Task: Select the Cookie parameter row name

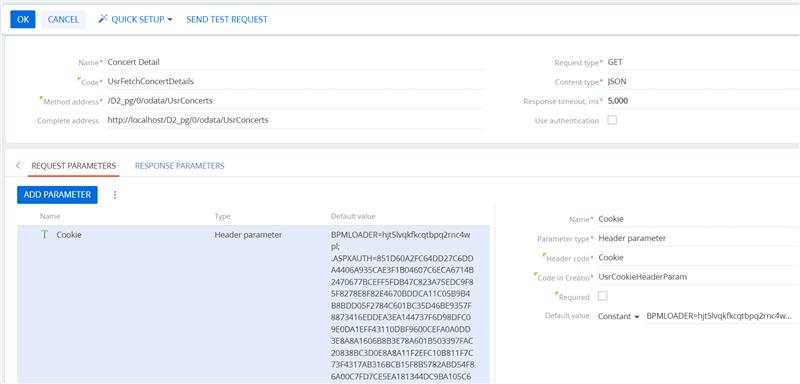Action: click(69, 235)
